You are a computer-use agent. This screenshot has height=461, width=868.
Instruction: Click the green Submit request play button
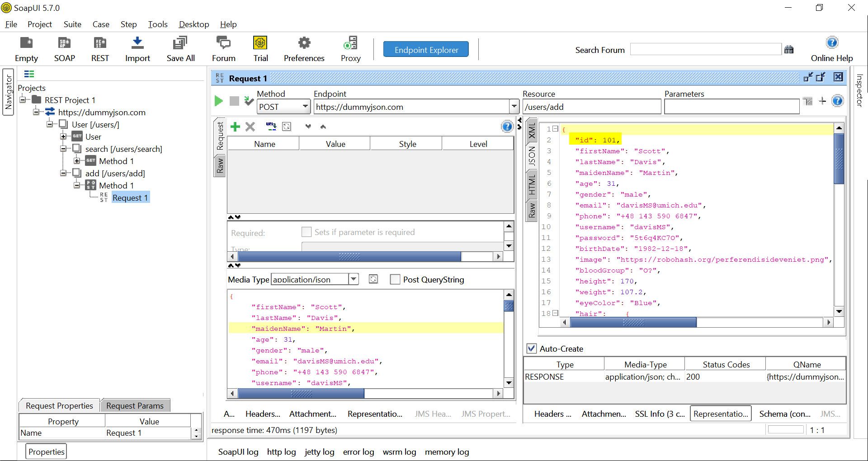219,101
